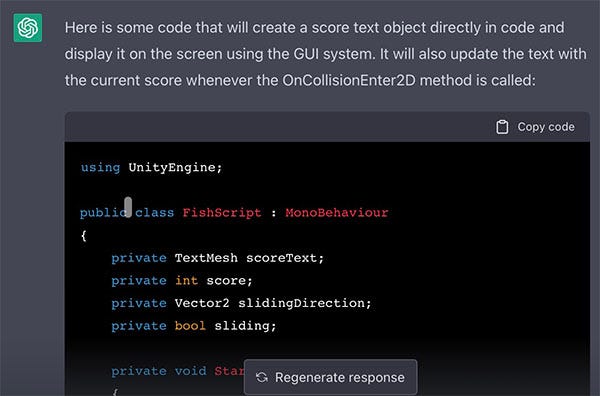Click the 'using' keyword in the code
Screen dimensions: 600x396
(100, 168)
